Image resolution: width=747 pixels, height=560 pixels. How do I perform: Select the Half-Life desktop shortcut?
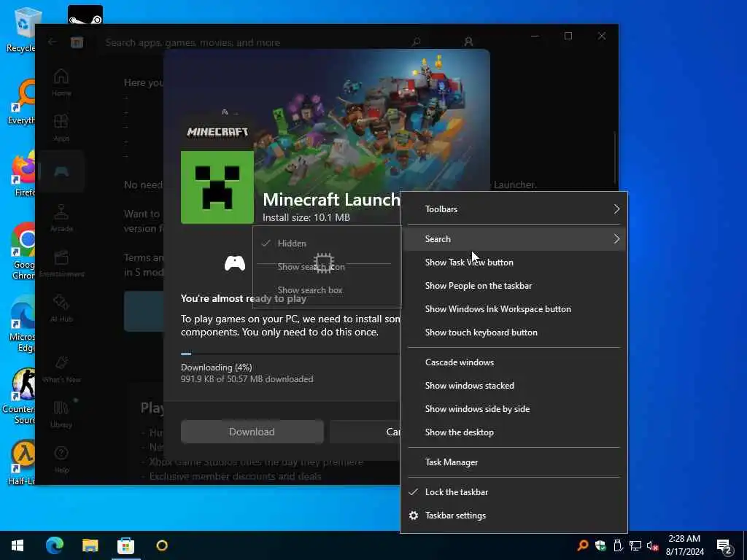(x=22, y=463)
